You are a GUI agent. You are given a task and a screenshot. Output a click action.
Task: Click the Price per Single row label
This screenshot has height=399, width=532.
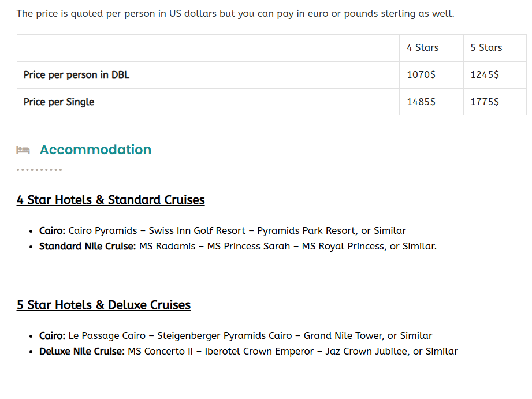[x=59, y=102]
